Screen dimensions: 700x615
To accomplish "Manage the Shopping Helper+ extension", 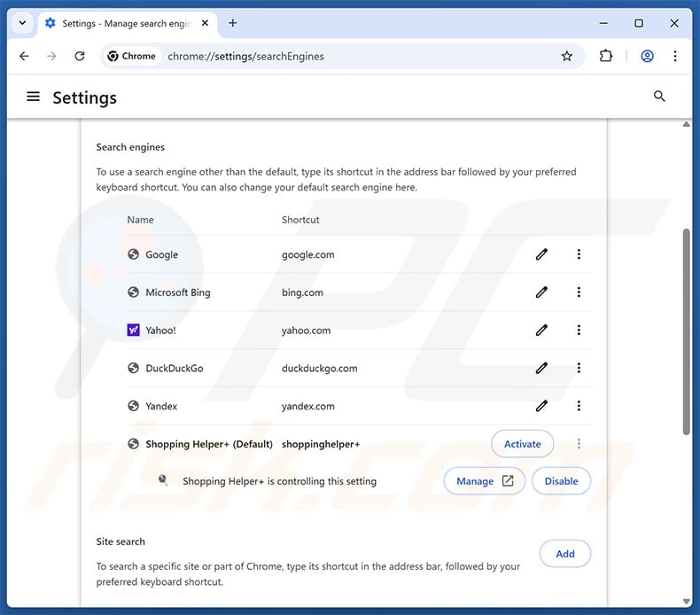I will [x=485, y=481].
